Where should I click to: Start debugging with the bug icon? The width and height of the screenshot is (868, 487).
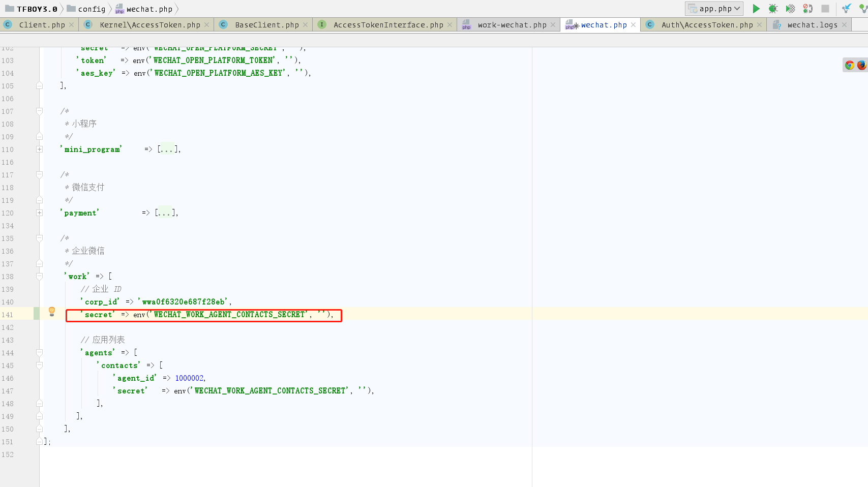tap(773, 9)
